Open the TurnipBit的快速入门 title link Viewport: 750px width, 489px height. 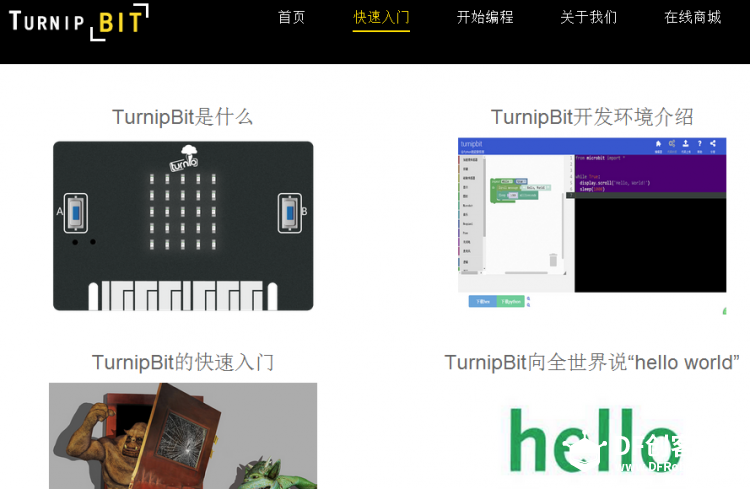pos(183,362)
